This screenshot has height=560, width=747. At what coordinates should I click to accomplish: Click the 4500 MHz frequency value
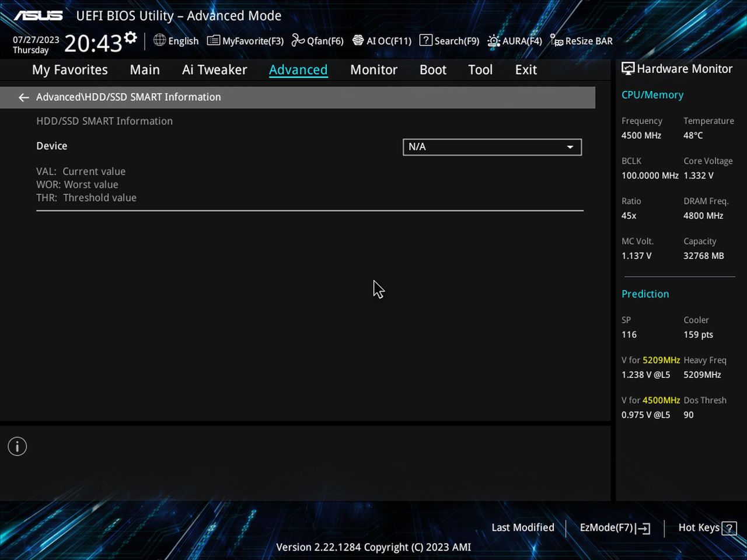tap(641, 135)
